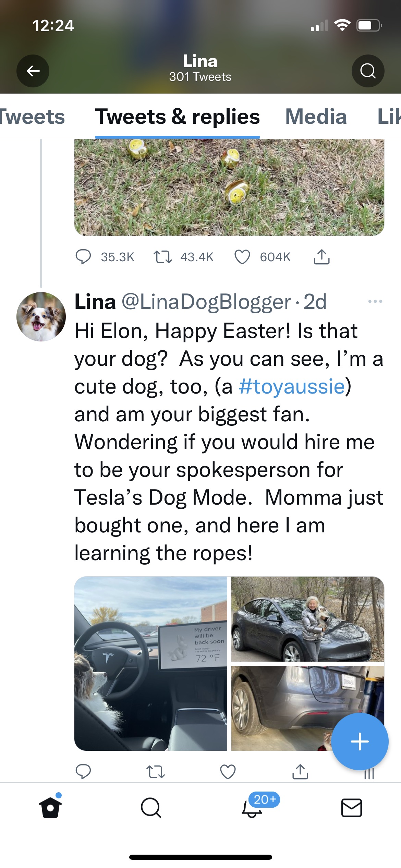Like Lina's Happy Easter tweet

(228, 772)
